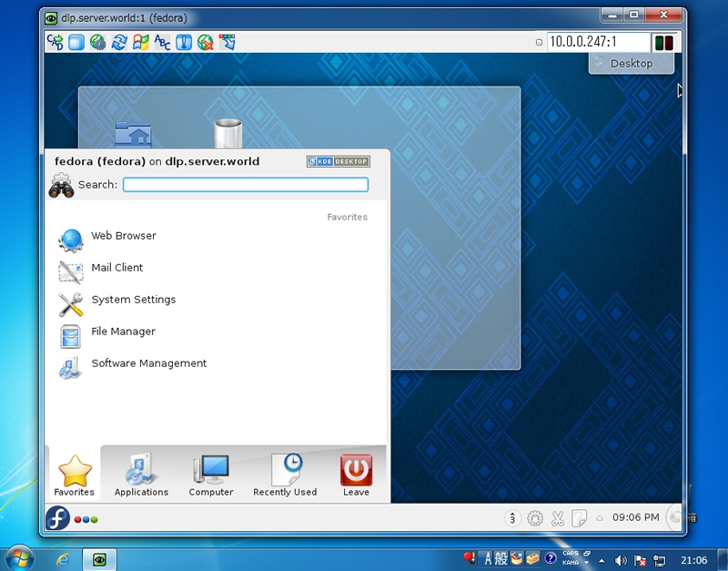Click the gear icon in KDE system tray

535,517
